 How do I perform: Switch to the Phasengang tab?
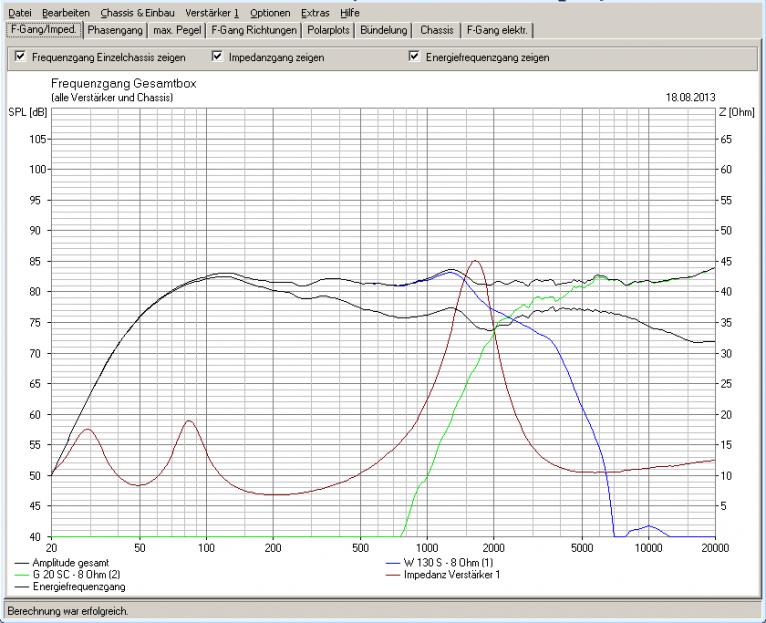(x=115, y=30)
